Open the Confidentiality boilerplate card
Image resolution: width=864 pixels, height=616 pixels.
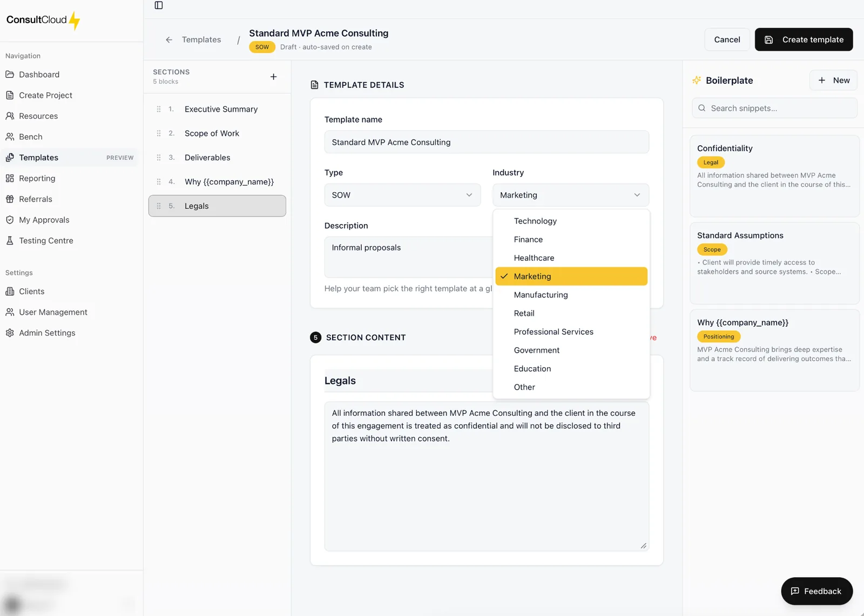pos(774,176)
